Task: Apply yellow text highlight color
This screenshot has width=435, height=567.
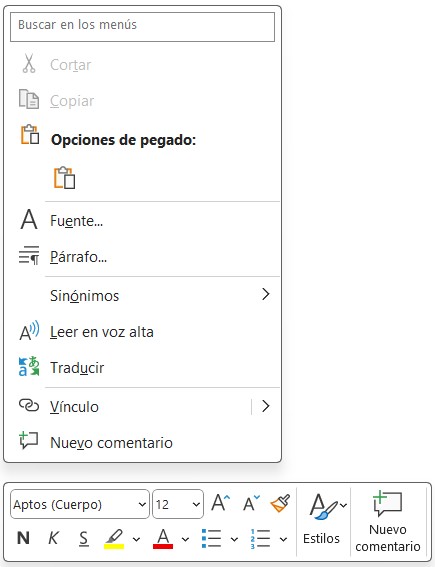Action: [x=114, y=538]
